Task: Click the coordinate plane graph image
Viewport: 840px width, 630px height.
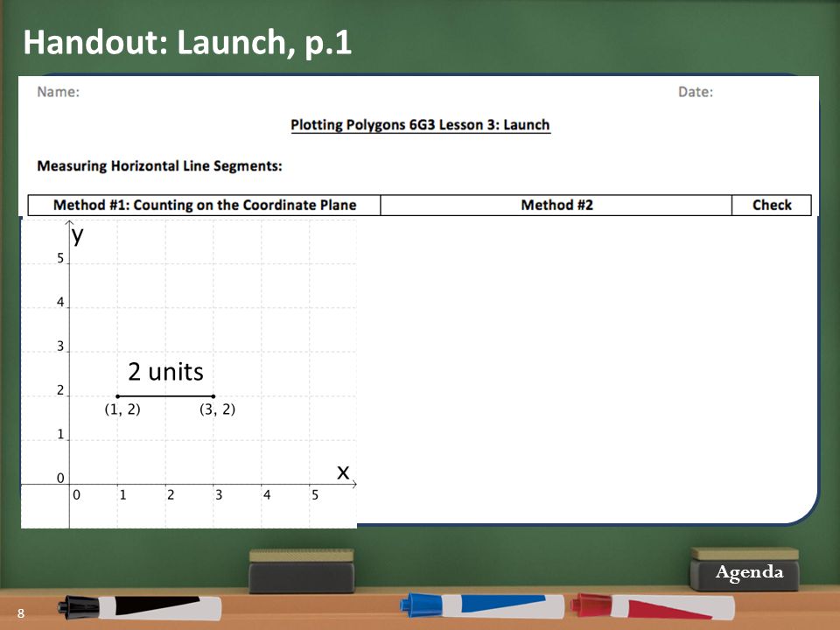Action: click(189, 373)
